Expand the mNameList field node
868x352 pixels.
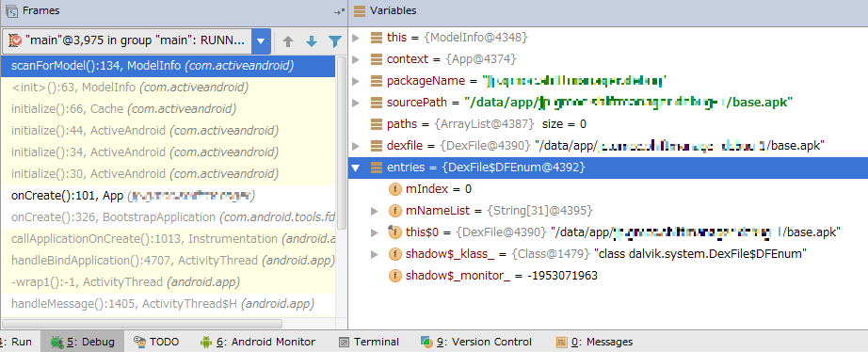coord(375,210)
